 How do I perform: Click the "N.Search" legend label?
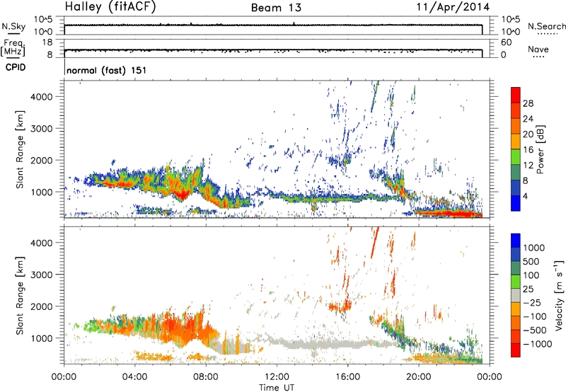(x=546, y=26)
